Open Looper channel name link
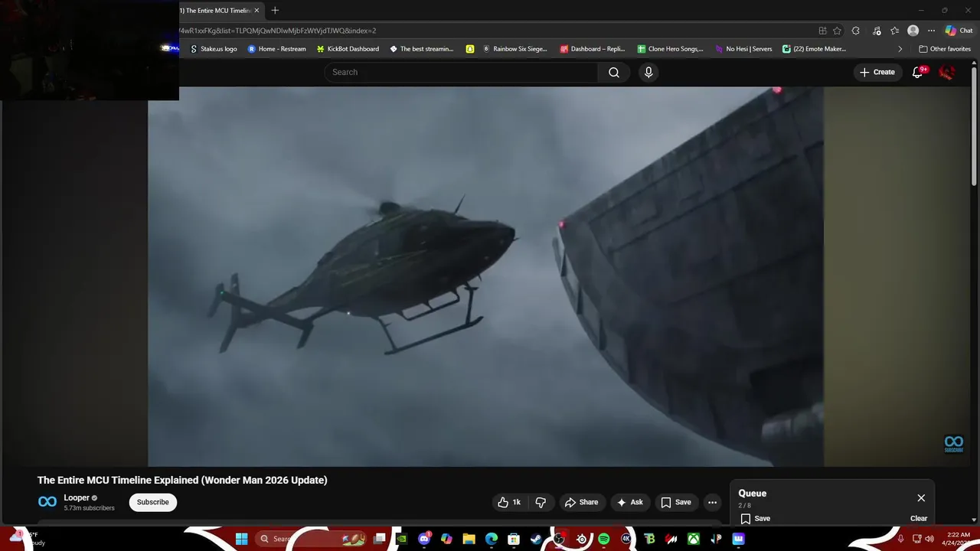980x551 pixels. pyautogui.click(x=77, y=497)
